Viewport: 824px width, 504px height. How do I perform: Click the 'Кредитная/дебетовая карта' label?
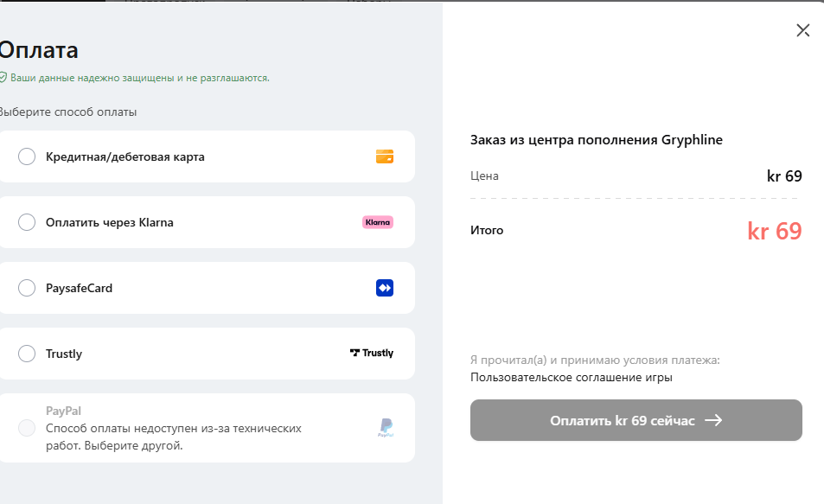click(125, 156)
